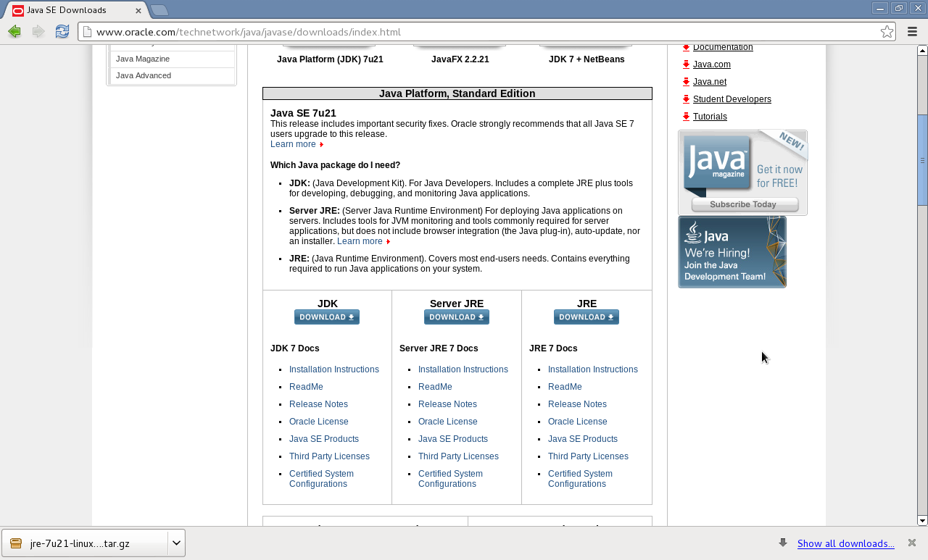This screenshot has width=928, height=560.
Task: Open a new tab
Action: pos(159,10)
